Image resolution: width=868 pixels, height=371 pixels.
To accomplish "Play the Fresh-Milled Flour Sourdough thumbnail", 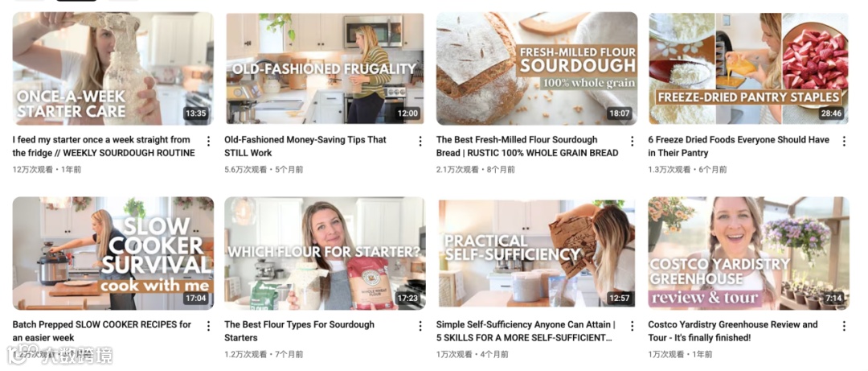I will (537, 68).
